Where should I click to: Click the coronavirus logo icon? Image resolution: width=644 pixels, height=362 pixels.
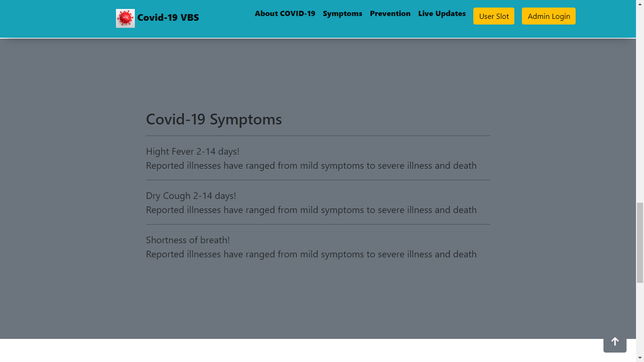coord(125,18)
